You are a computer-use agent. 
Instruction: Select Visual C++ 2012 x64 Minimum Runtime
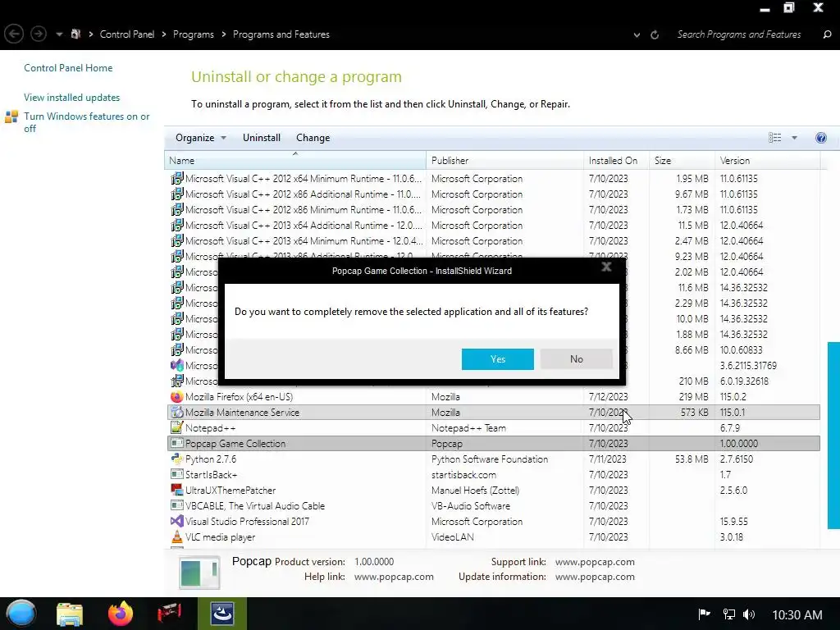click(x=492, y=179)
